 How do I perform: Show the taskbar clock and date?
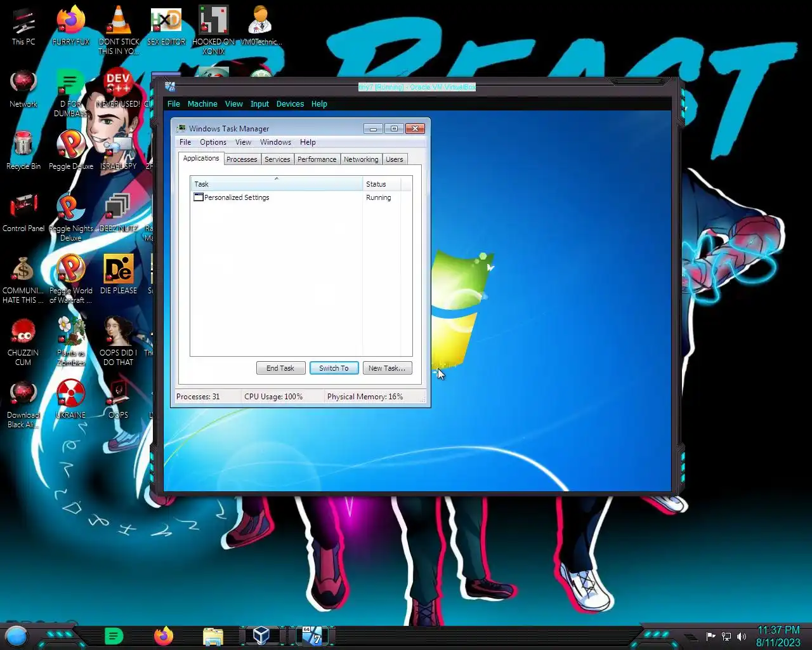778,636
